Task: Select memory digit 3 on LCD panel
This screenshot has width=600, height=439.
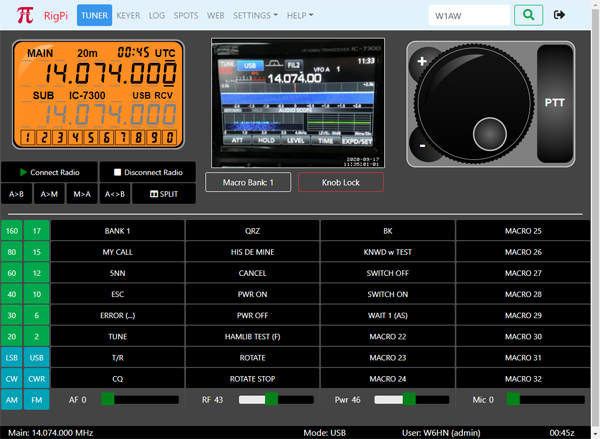Action: point(59,137)
